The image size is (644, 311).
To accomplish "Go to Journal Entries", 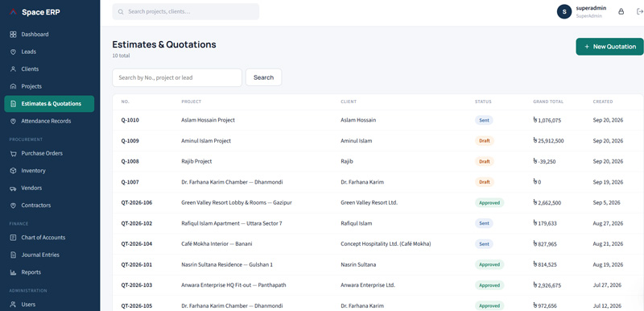I will pos(49,255).
